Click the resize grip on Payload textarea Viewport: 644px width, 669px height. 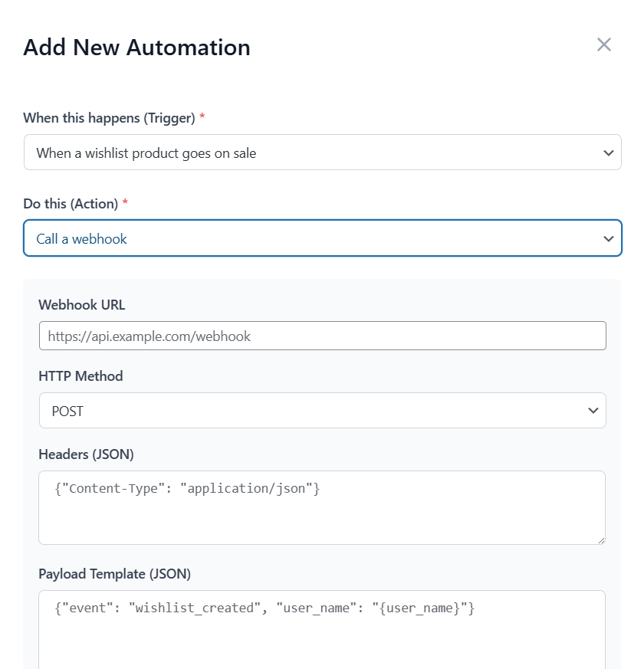pyautogui.click(x=601, y=665)
